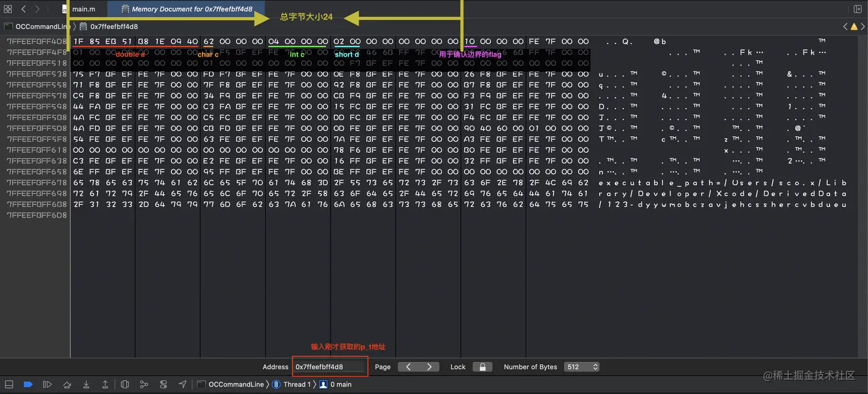Screen dimensions: 868x394
Task: Open Environment Overrides
Action: (164, 384)
